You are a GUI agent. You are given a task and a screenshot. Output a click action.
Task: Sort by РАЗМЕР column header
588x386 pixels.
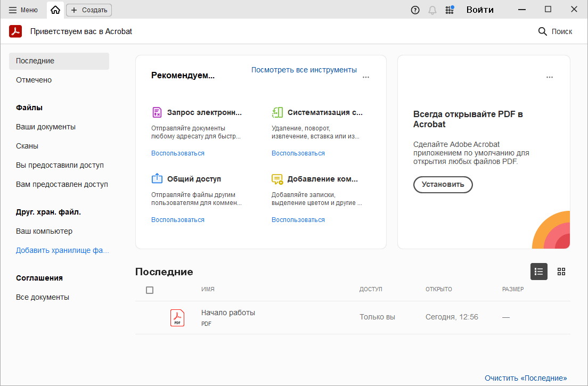point(513,289)
